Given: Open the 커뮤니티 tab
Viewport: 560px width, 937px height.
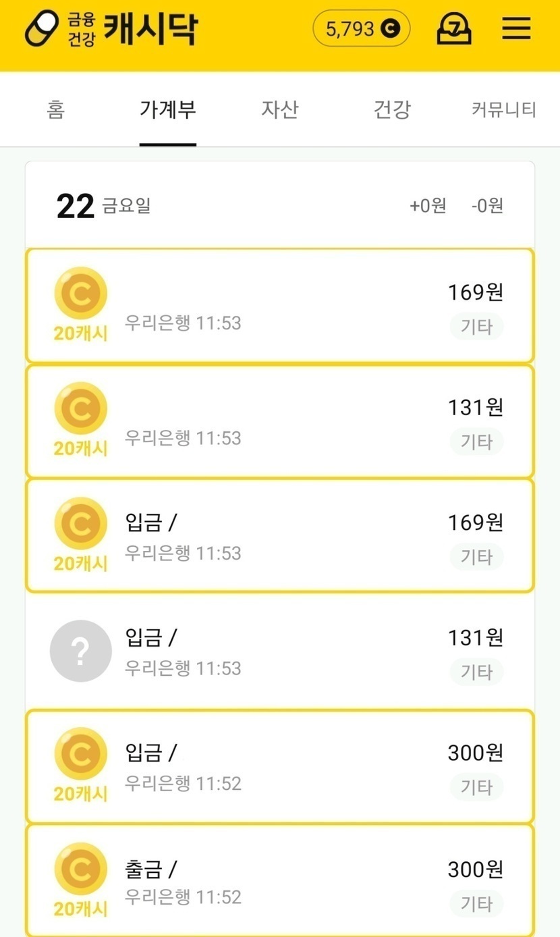Looking at the screenshot, I should [x=503, y=109].
